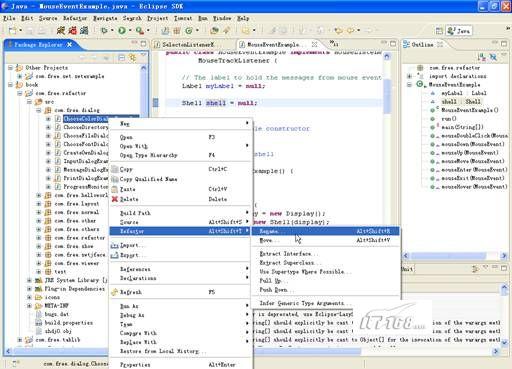Click the Restart Tomcat toolbar icon
This screenshot has width=512, height=369.
click(x=84, y=31)
